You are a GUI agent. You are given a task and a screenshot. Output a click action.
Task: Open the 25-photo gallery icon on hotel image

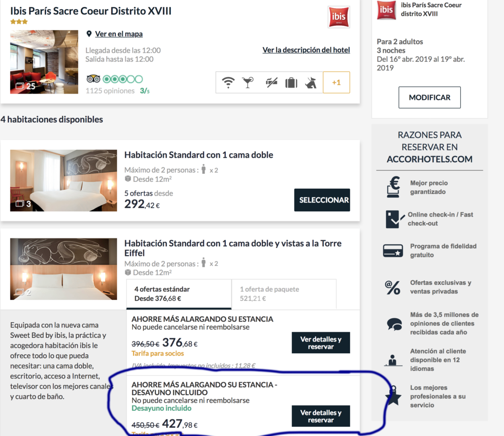[x=20, y=86]
